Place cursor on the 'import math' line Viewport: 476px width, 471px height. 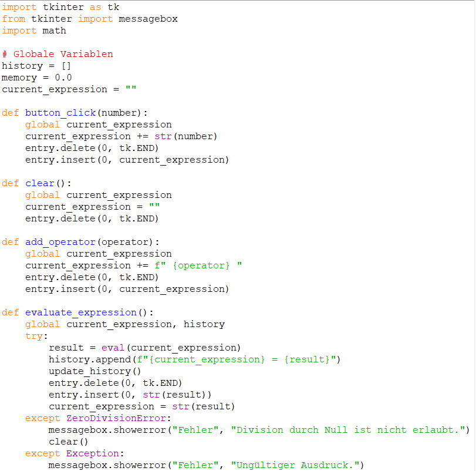point(34,31)
